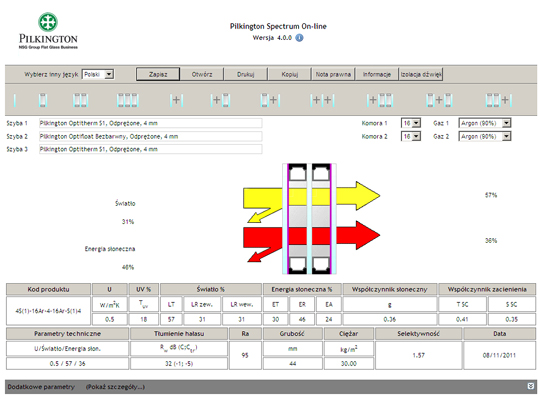The height and width of the screenshot is (399, 540).
Task: Select the single glass pane configuration icon
Action: [x=15, y=100]
